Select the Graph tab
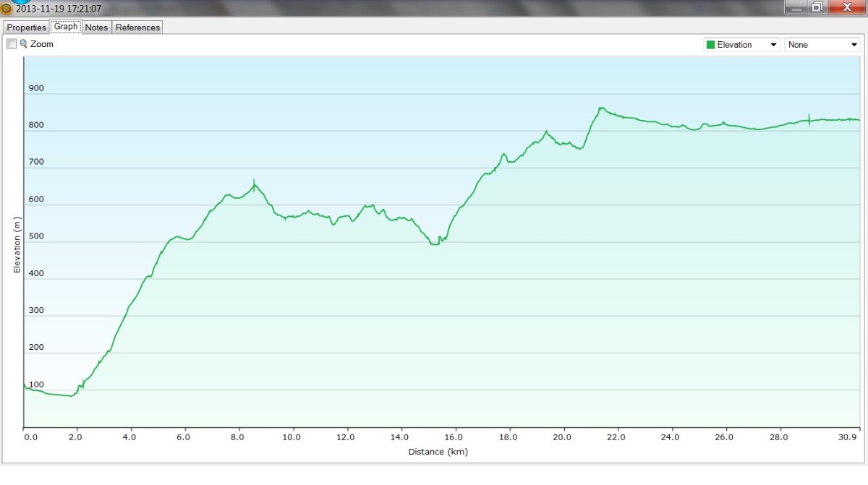The height and width of the screenshot is (485, 868). [66, 27]
